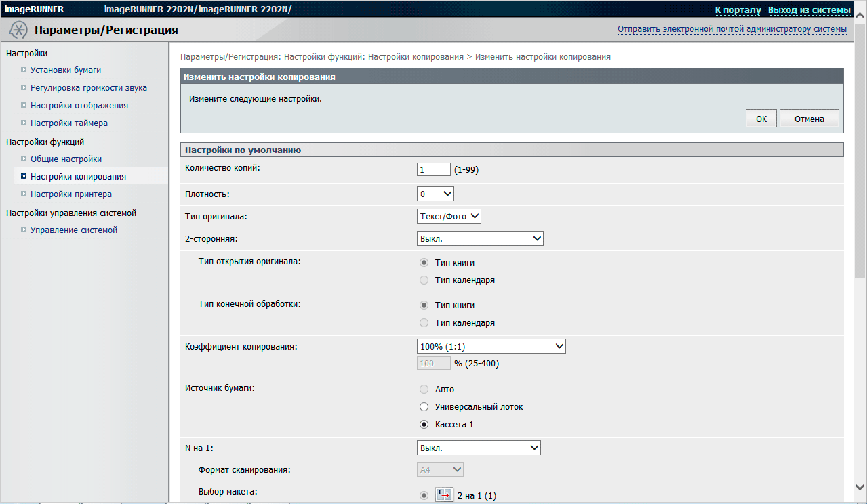Select Тип книги for Тип конечной обработки

click(424, 306)
